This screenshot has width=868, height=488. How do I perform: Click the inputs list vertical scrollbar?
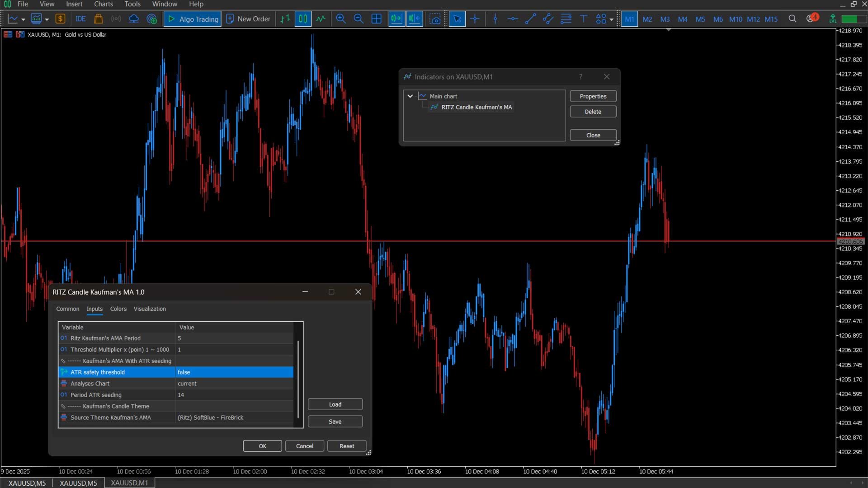click(x=298, y=380)
